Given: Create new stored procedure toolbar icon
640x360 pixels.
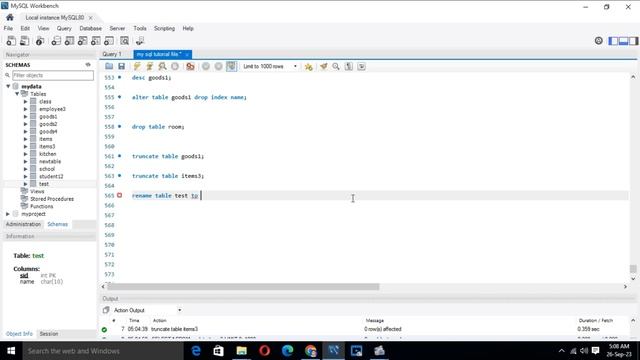Looking at the screenshot, I should tap(96, 41).
